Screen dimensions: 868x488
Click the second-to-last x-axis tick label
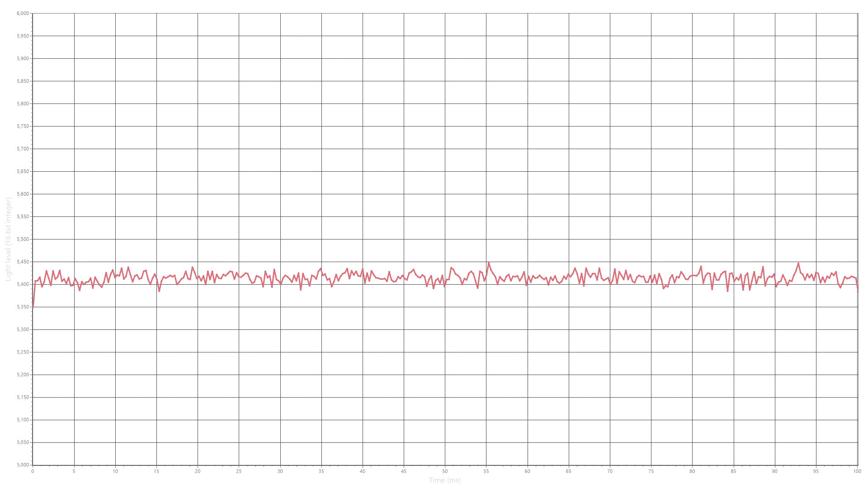click(x=816, y=470)
